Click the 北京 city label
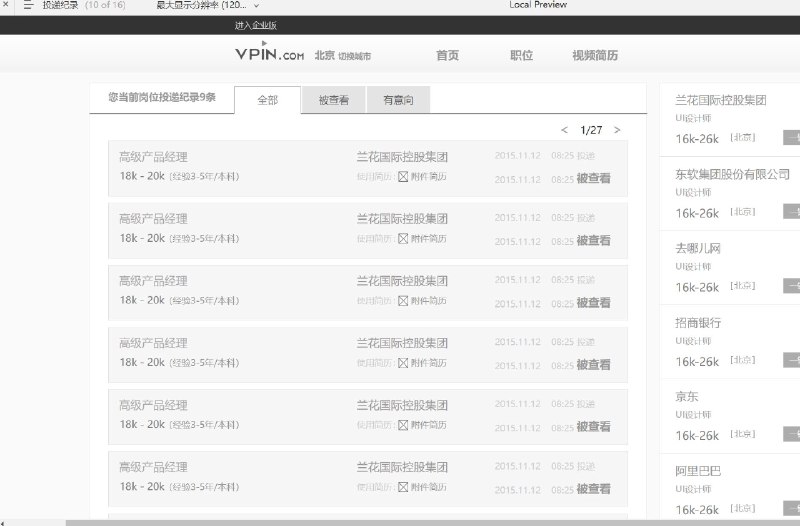 324,55
